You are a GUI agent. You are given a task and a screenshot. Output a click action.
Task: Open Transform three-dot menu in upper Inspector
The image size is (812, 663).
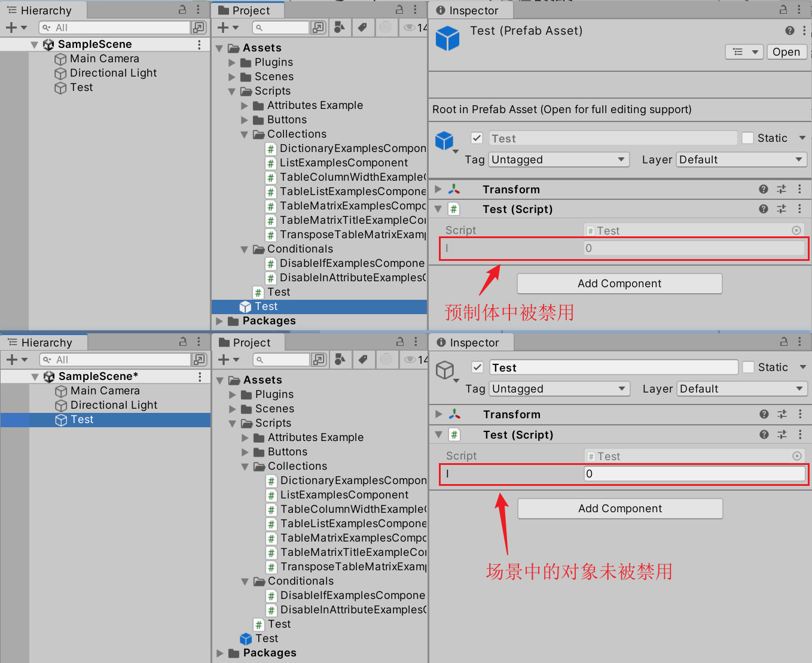[x=799, y=189]
